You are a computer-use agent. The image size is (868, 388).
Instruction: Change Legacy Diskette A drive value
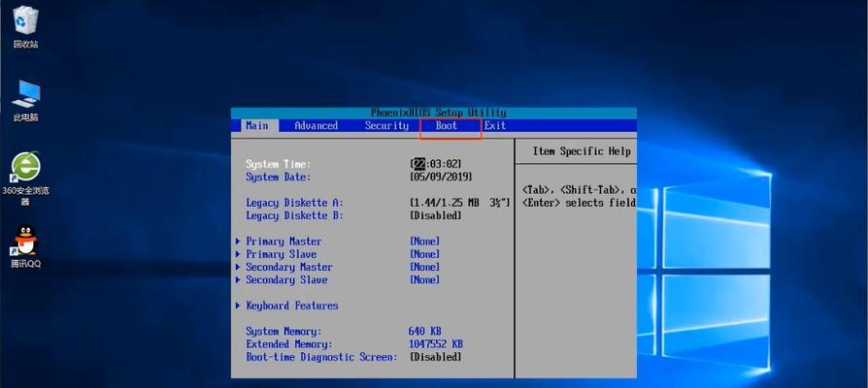pyautogui.click(x=459, y=203)
